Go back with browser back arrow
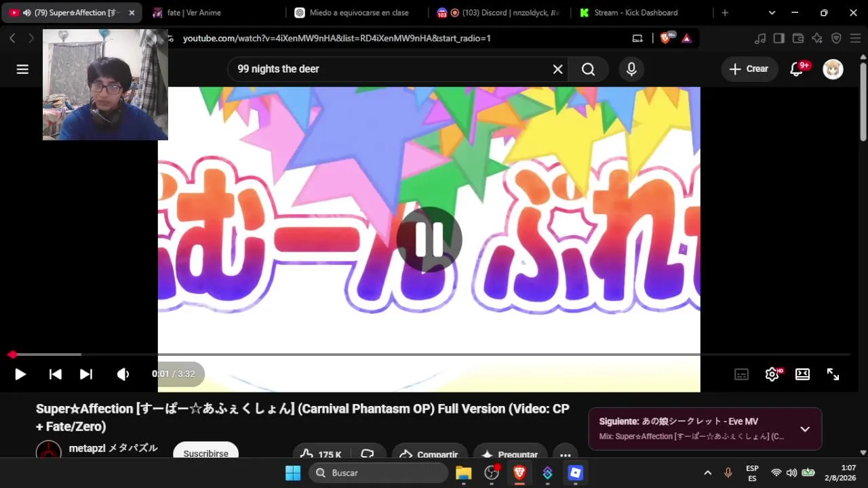Image resolution: width=868 pixels, height=488 pixels. [12, 39]
